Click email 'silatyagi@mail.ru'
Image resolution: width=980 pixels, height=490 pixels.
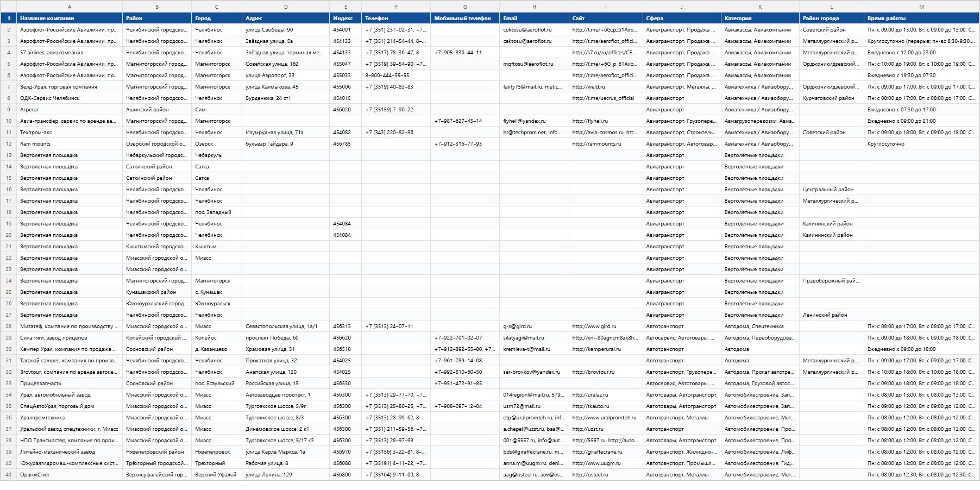click(534, 337)
